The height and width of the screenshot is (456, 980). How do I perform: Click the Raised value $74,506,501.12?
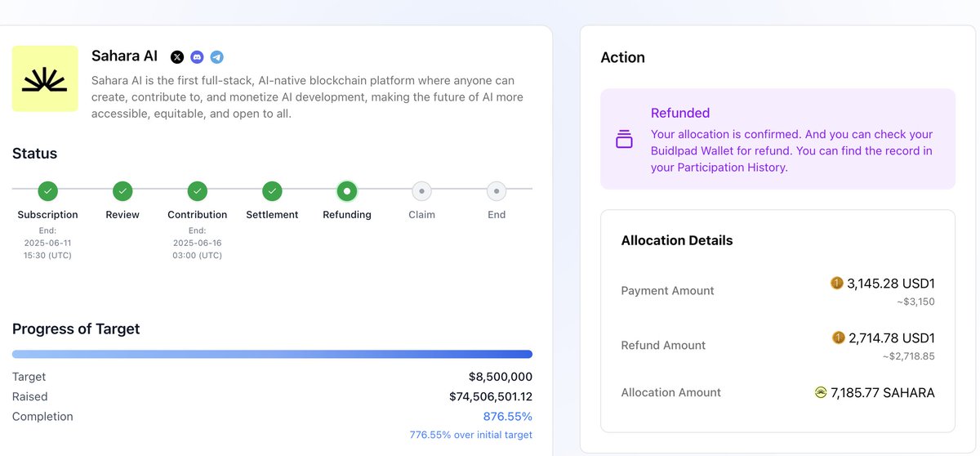[491, 396]
